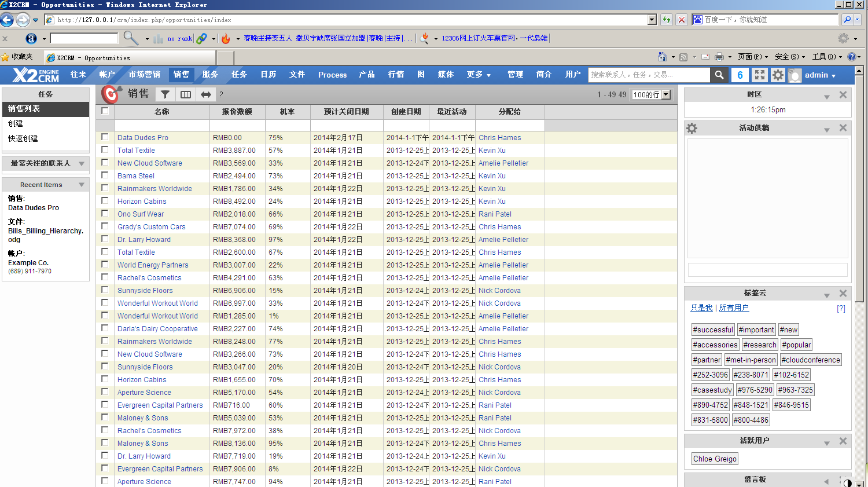Click the flame hot news icon
Image resolution: width=868 pixels, height=487 pixels.
226,39
